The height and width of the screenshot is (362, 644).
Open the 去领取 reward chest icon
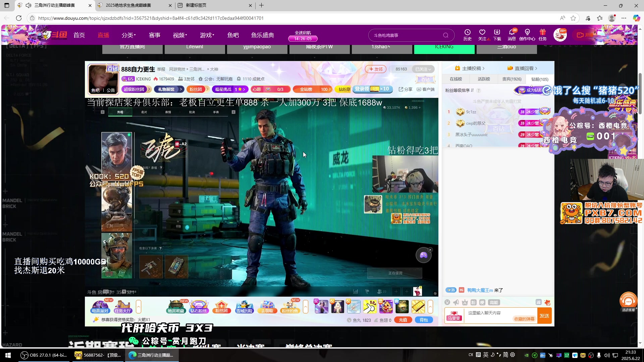267,307
